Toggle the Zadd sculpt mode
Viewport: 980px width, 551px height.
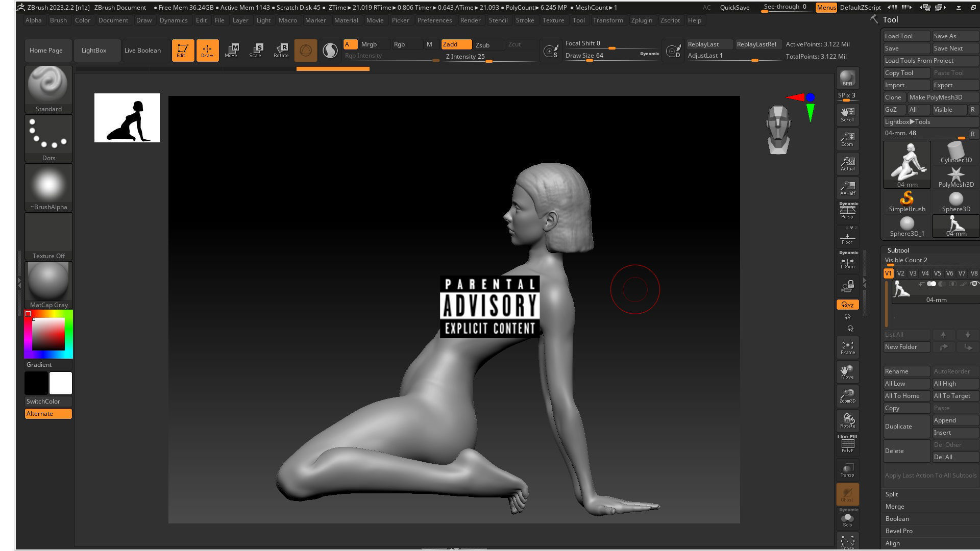point(456,44)
